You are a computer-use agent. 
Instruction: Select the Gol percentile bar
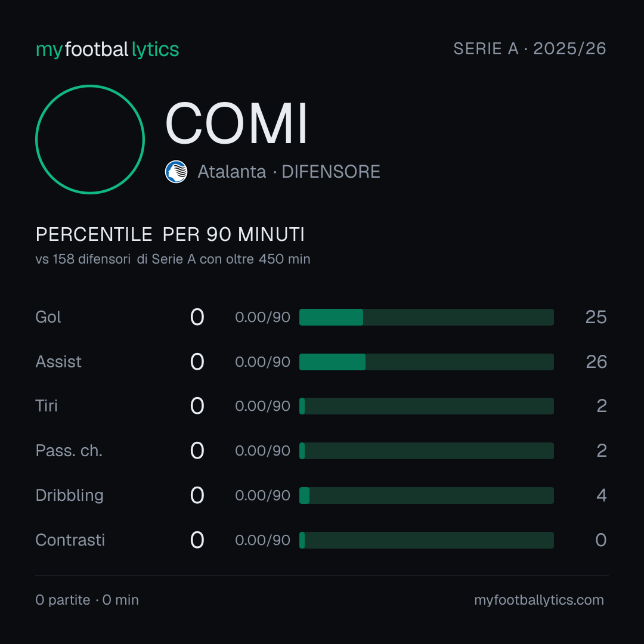point(426,317)
